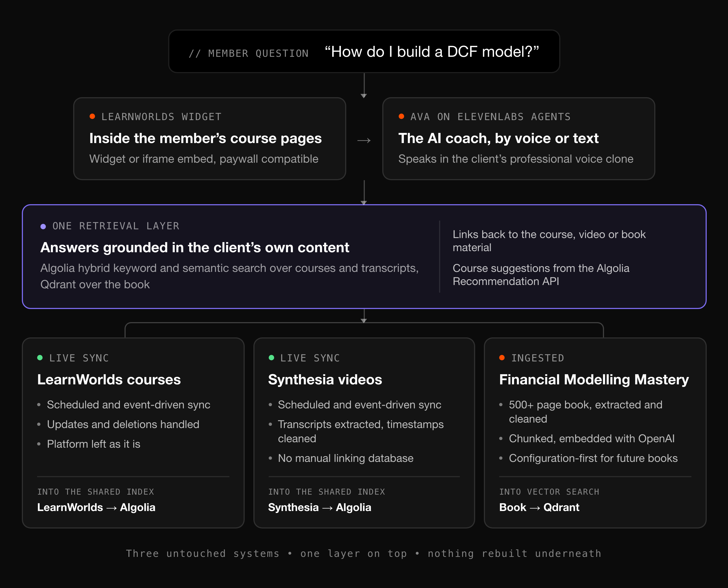Click the "// MEMBER QUESTION" label
Viewport: 728px width, 588px height.
click(x=248, y=53)
